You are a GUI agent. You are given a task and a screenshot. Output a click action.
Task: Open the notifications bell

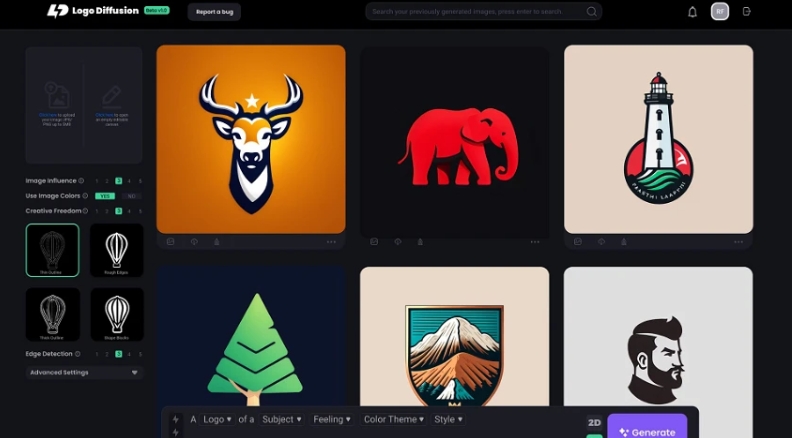[x=692, y=12]
